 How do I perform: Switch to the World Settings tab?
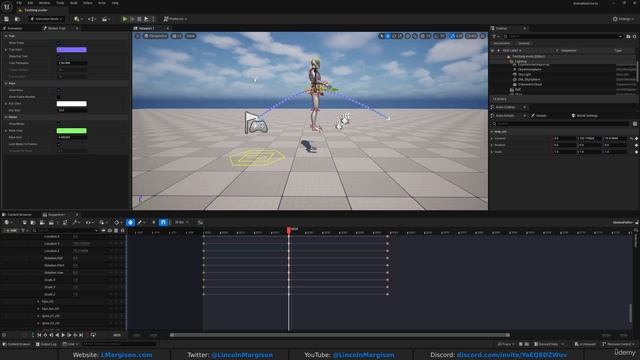(x=585, y=116)
